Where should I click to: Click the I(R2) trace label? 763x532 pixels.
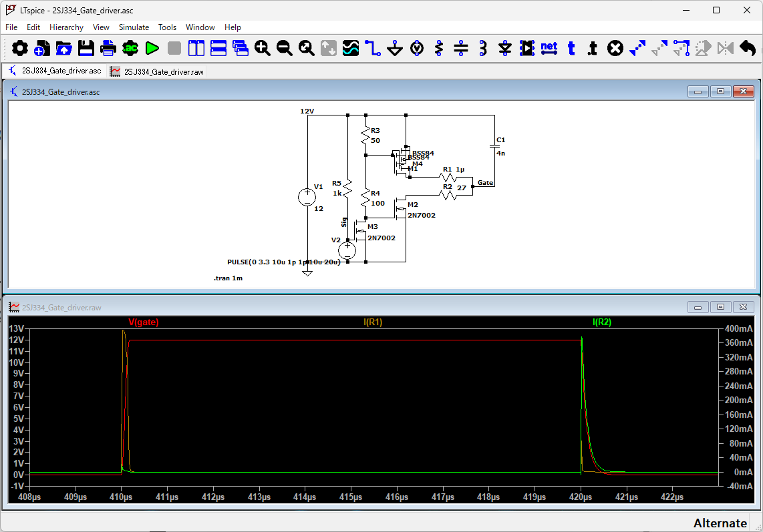click(602, 322)
